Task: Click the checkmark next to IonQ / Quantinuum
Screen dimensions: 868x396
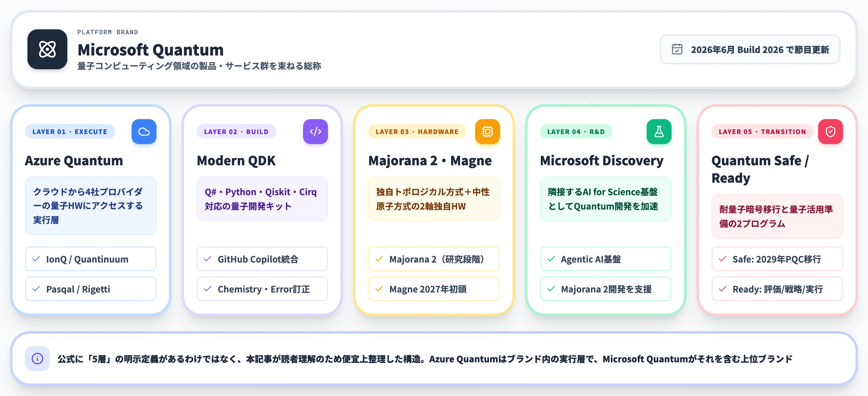Action: coord(36,259)
